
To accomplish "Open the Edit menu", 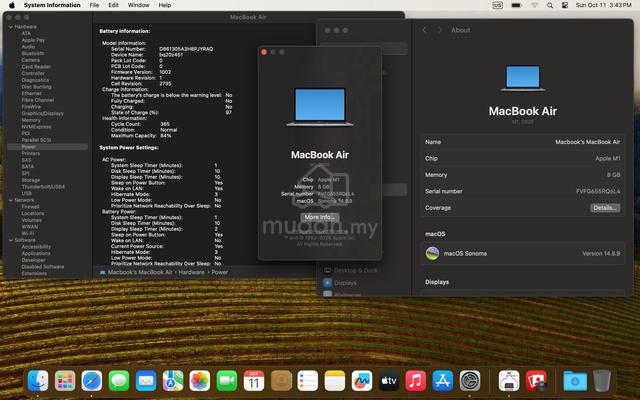I will tap(113, 5).
